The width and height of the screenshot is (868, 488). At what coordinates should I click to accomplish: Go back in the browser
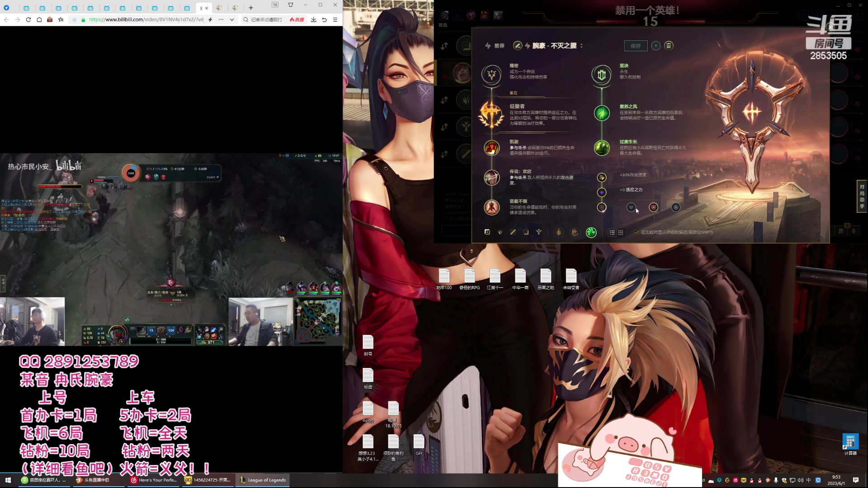[6, 19]
